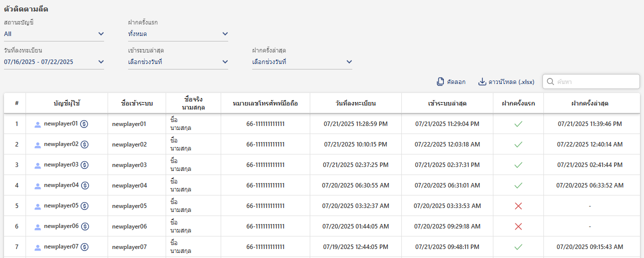Image resolution: width=644 pixels, height=258 pixels.
Task: Click the user icon beside newplayer01
Action: tap(38, 124)
